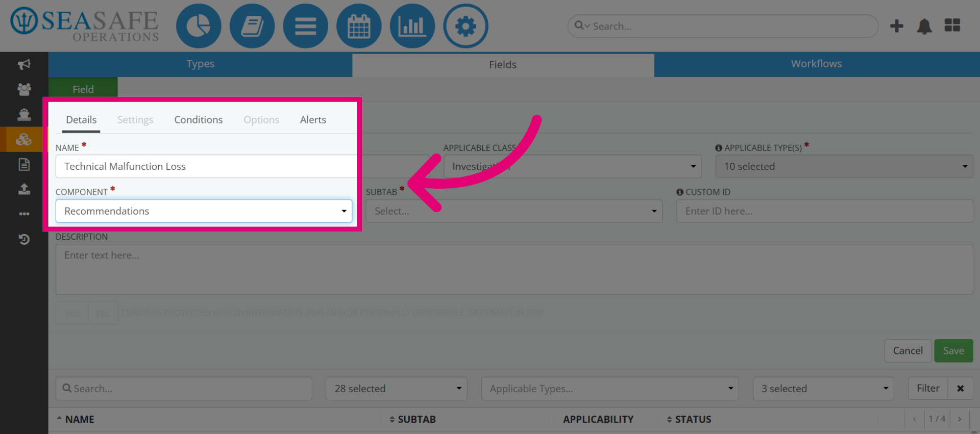Click the upload sidebar icon

click(24, 189)
